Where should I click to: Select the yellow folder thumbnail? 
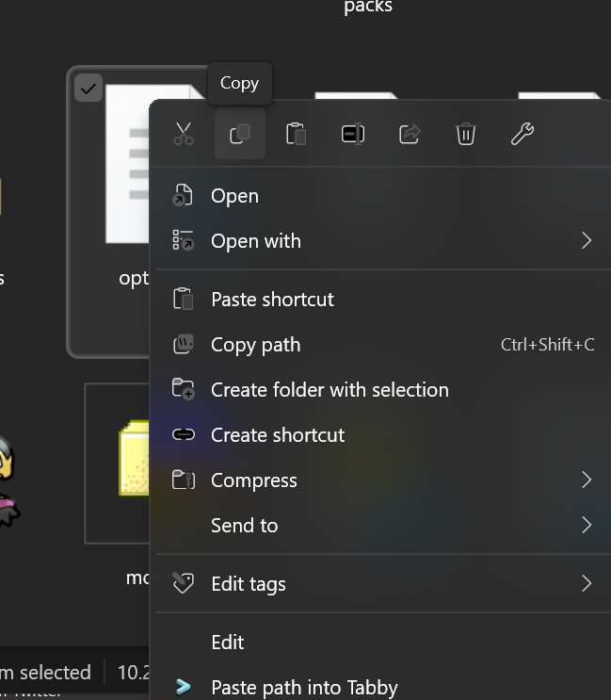click(x=134, y=459)
